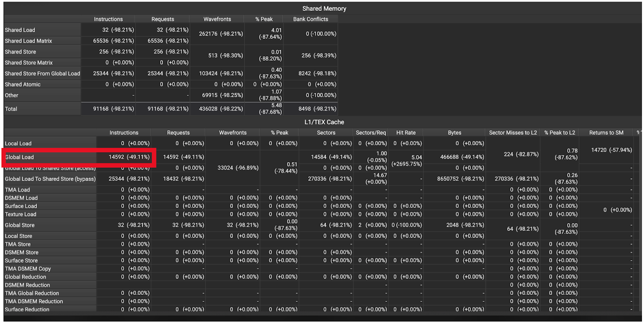
Task: Select the highlighted Global Load row label
Action: (19, 157)
